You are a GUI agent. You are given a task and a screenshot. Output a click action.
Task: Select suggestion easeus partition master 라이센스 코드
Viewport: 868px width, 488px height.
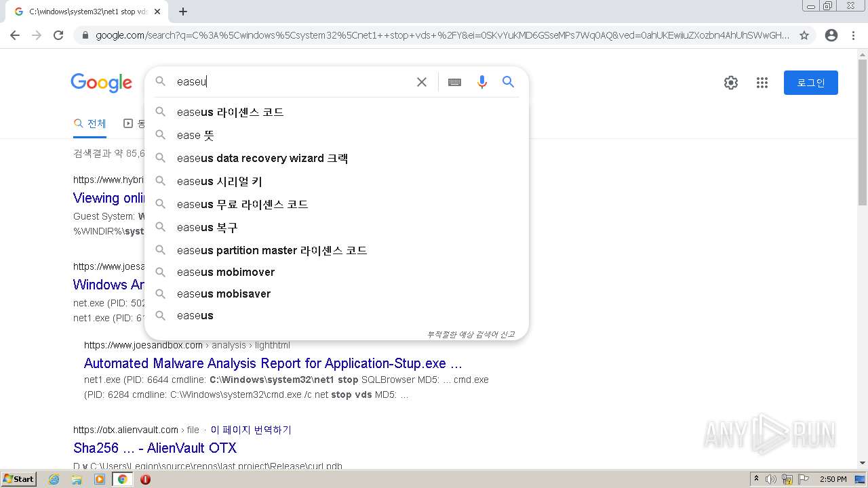coord(336,251)
